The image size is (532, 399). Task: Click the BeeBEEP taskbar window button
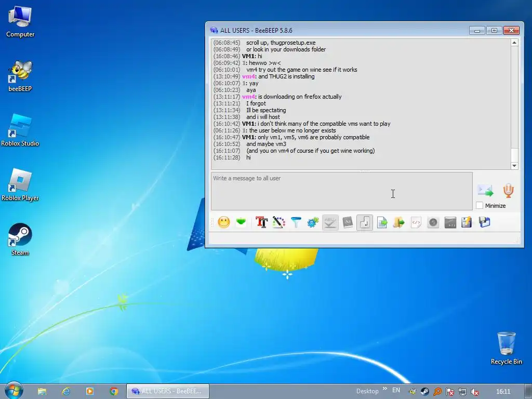click(168, 391)
